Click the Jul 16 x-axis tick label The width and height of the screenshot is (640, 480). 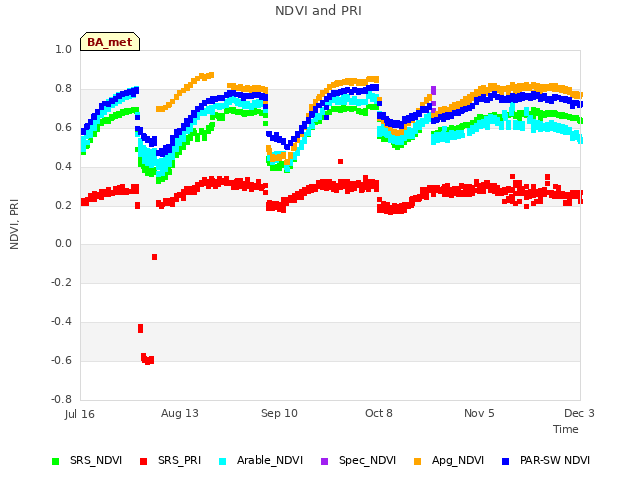[x=80, y=414]
